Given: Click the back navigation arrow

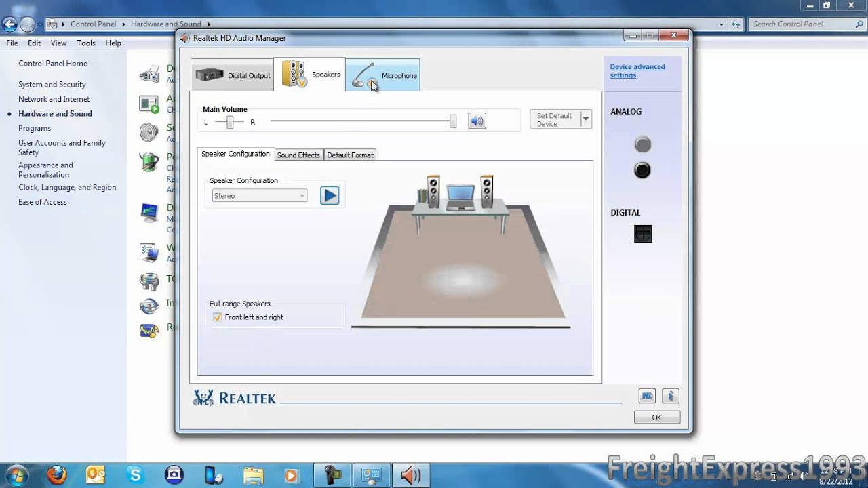Looking at the screenshot, I should (x=9, y=24).
